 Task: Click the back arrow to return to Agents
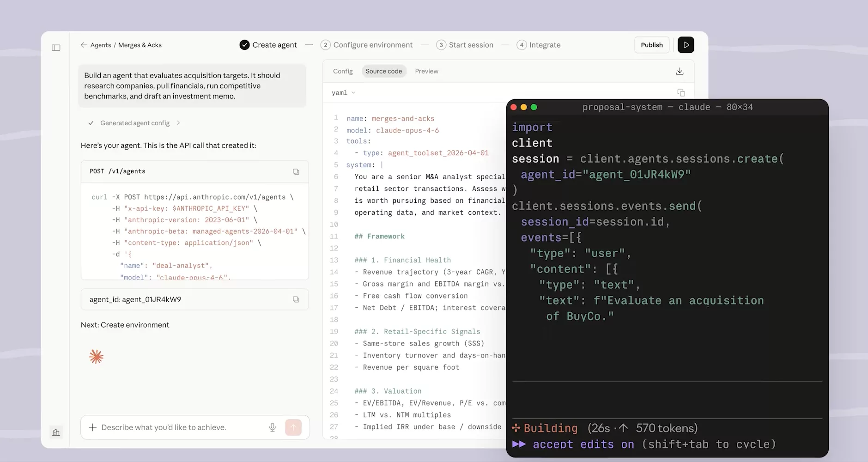[84, 45]
